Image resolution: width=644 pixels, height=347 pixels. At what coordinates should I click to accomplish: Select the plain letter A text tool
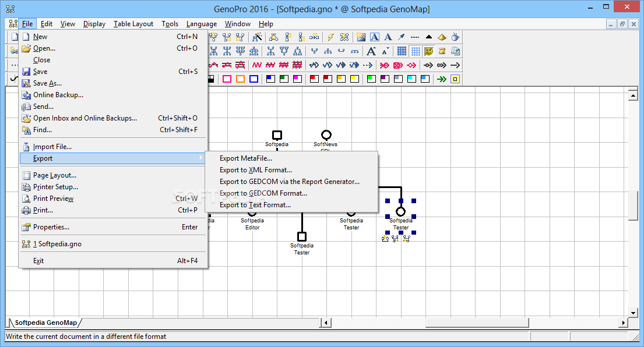tap(388, 37)
